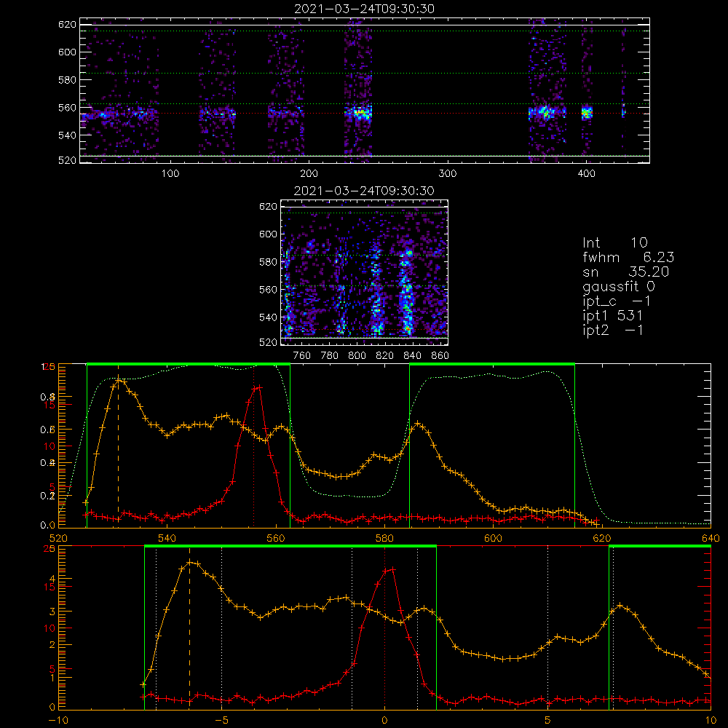This screenshot has height=728, width=728.
Task: Click x-axis label 540 of upper profile plot
Action: pos(167,538)
